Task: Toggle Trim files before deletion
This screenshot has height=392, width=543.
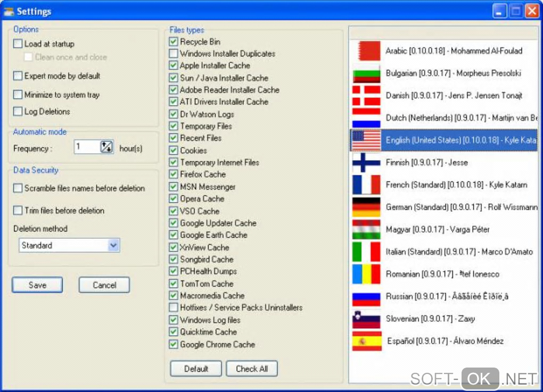Action: (18, 210)
